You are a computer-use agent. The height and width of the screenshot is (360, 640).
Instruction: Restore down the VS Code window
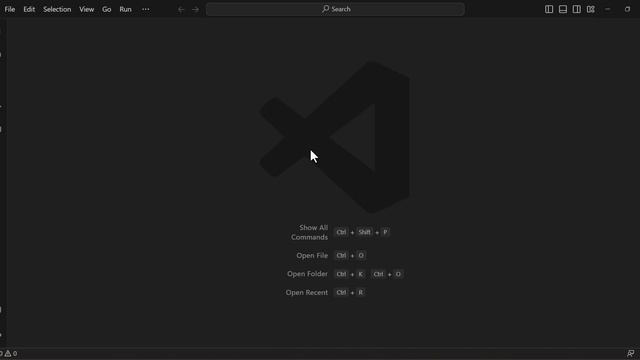point(627,9)
